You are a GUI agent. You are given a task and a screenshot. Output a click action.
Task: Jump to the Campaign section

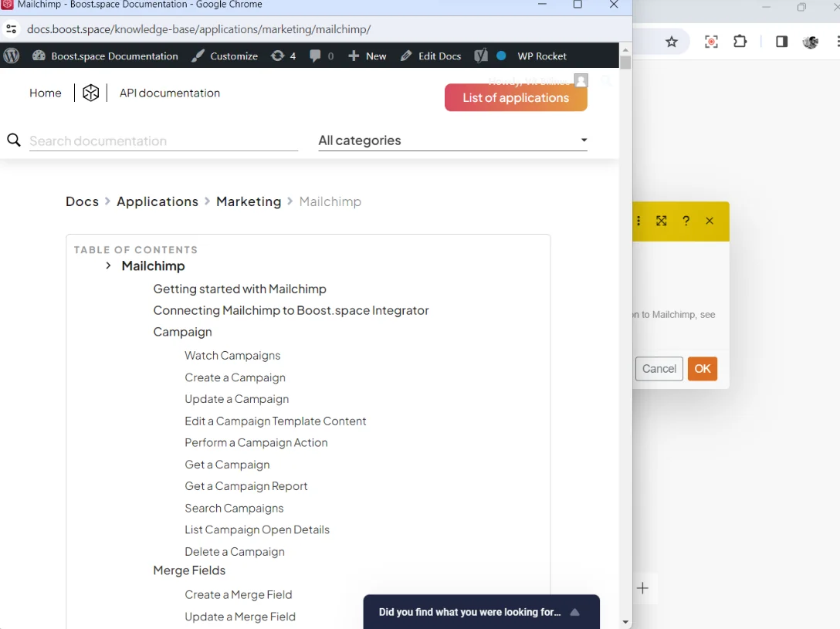pyautogui.click(x=183, y=332)
